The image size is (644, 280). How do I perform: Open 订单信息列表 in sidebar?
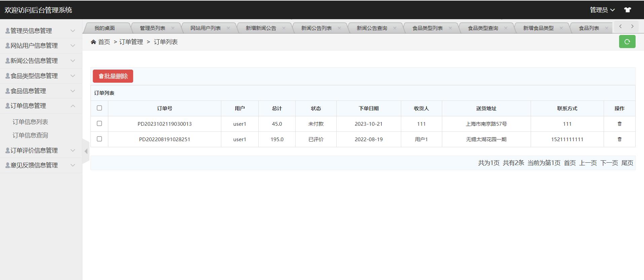tap(30, 122)
